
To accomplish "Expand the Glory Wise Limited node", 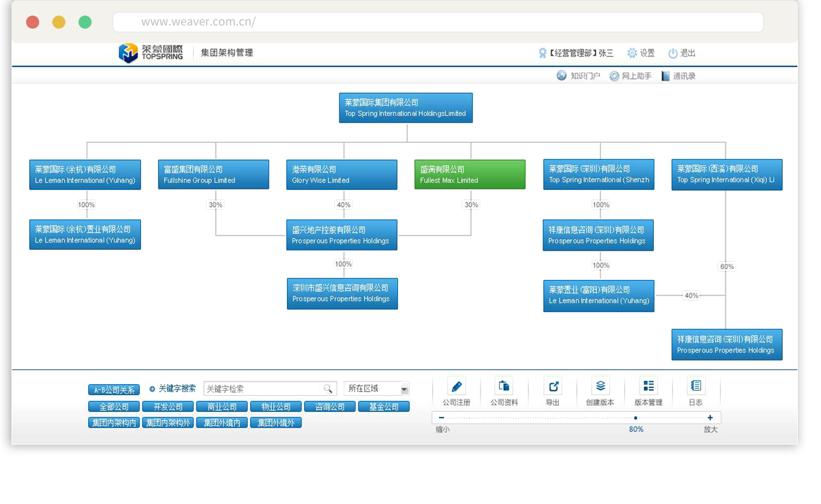I will click(x=342, y=175).
